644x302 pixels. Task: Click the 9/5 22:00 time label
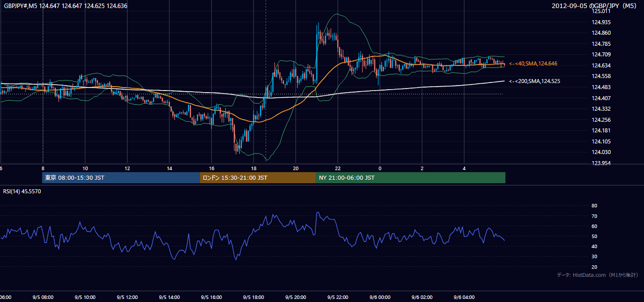(x=338, y=297)
